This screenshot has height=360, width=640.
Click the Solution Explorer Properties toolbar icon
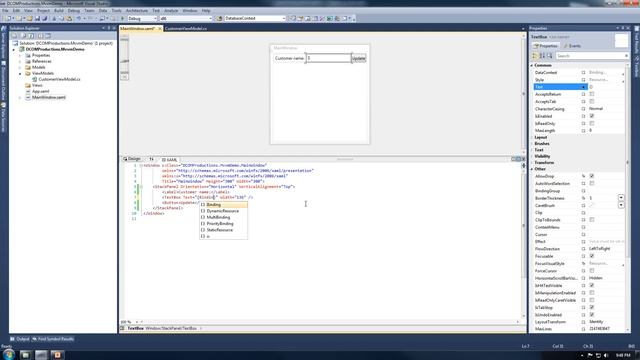tap(14, 36)
